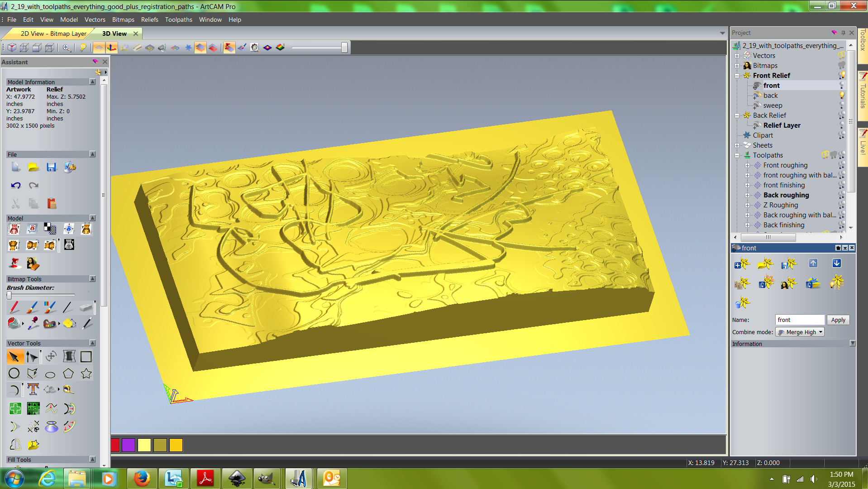Open Adobe Reader from the Windows taskbar
The image size is (868, 489).
[x=205, y=479]
